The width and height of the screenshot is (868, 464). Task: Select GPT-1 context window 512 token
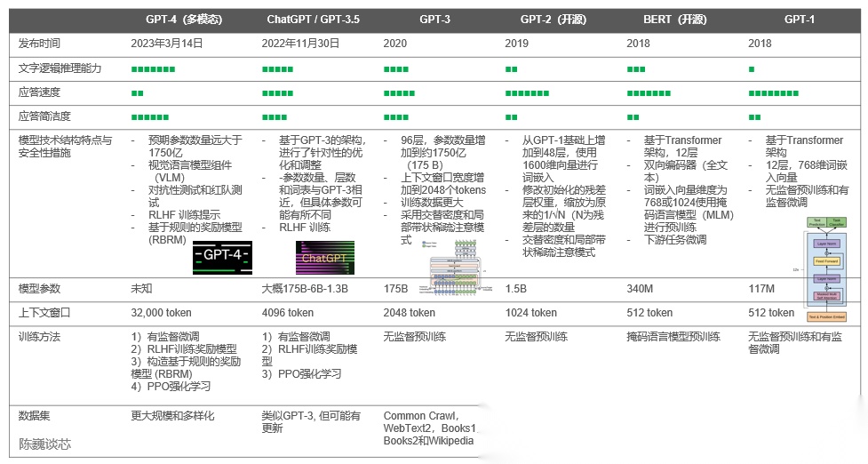click(x=771, y=312)
